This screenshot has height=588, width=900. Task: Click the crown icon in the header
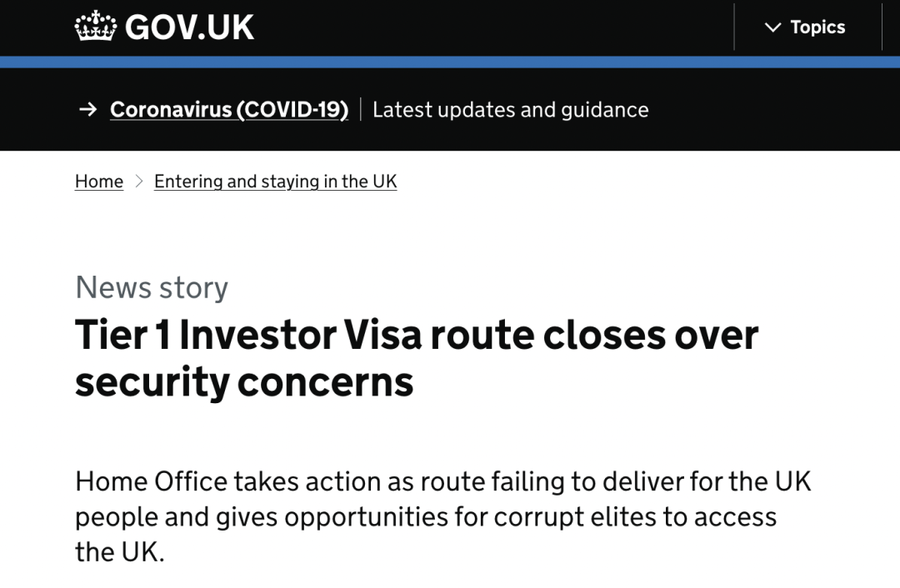(x=95, y=27)
